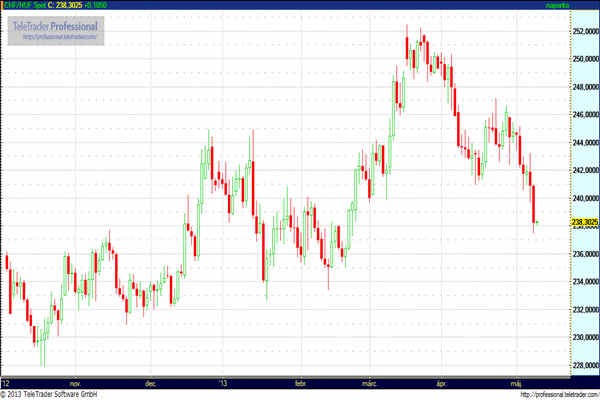
Task: Jump to 'ápr.' on the time axis
Action: pyautogui.click(x=439, y=382)
